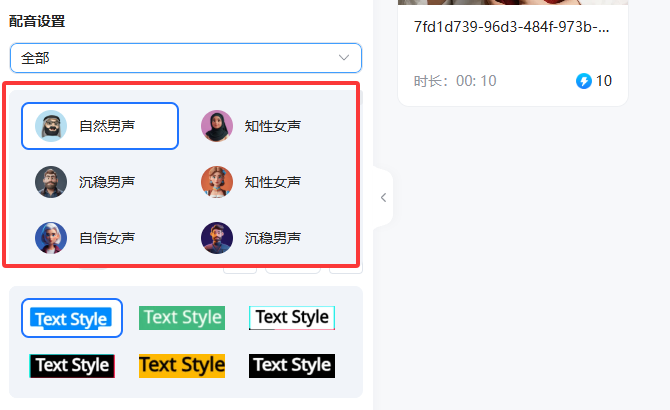Collapse the side panel using the left chevron
Image resolution: width=670 pixels, height=410 pixels.
tap(383, 198)
